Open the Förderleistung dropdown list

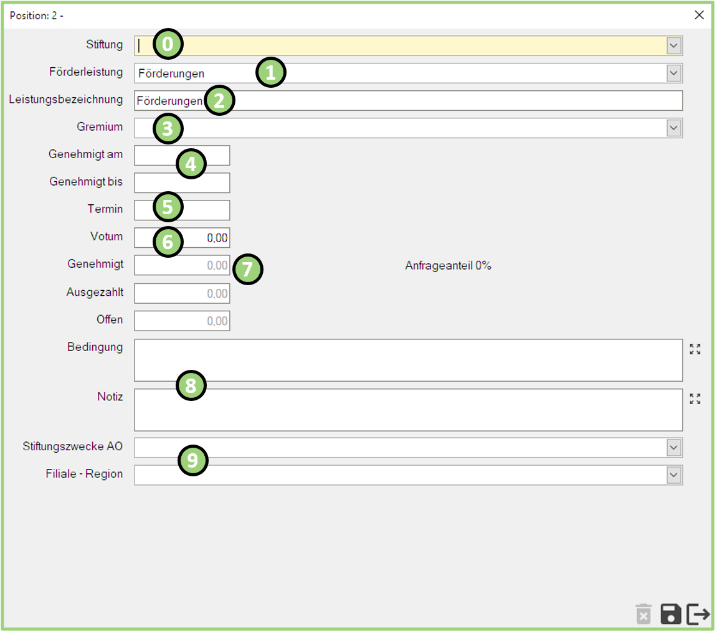pos(674,73)
